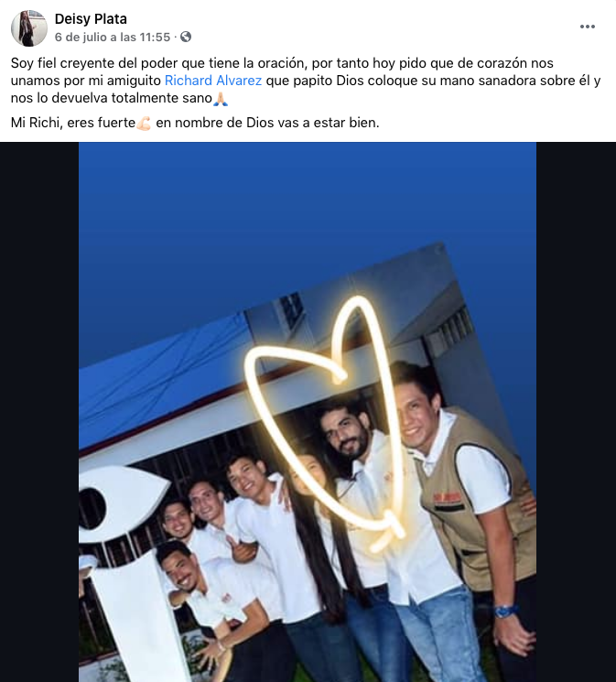
Task: Click the public globe privacy icon
Action: pos(186,37)
